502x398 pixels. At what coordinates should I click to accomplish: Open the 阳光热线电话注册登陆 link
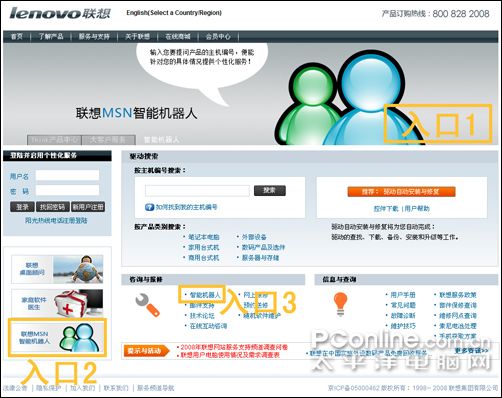[56, 220]
